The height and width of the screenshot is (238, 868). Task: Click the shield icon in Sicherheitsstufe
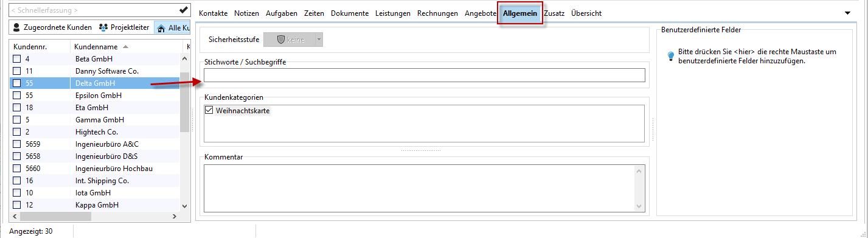280,40
